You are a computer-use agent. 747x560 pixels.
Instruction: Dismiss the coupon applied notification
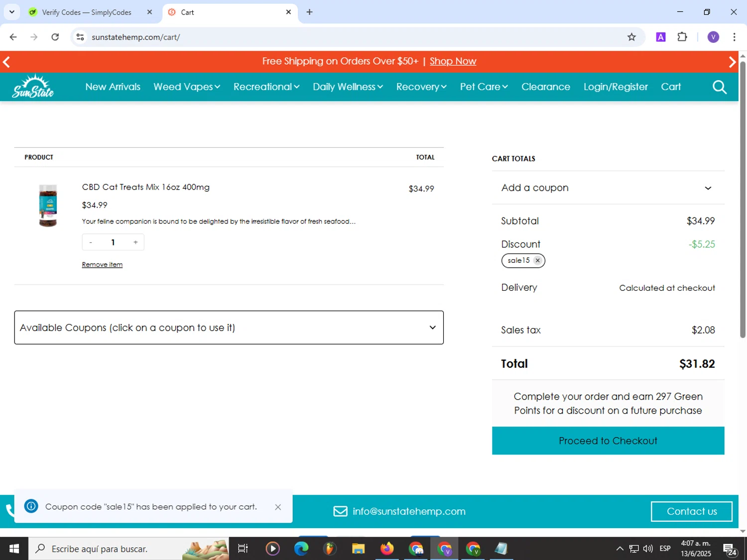pyautogui.click(x=278, y=507)
